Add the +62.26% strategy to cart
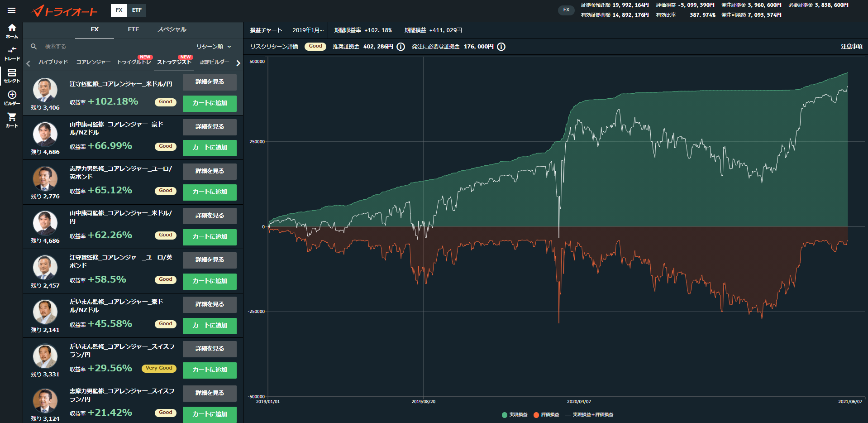 [x=210, y=237]
